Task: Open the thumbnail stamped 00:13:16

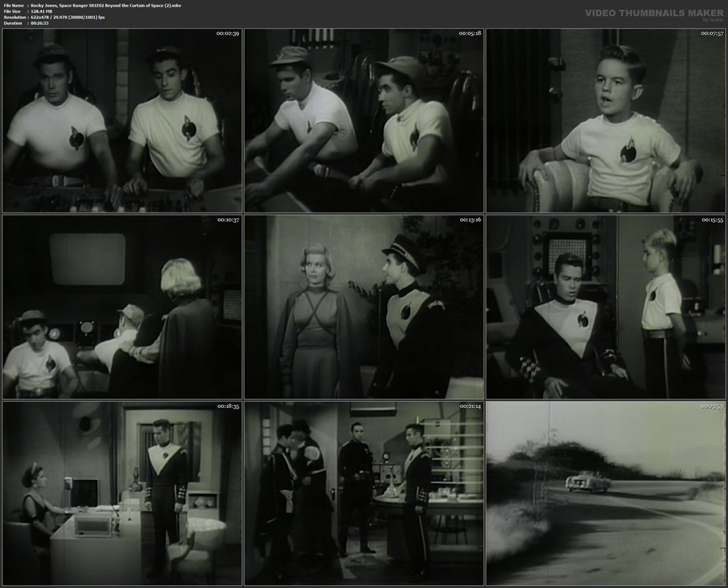Action: tap(364, 307)
